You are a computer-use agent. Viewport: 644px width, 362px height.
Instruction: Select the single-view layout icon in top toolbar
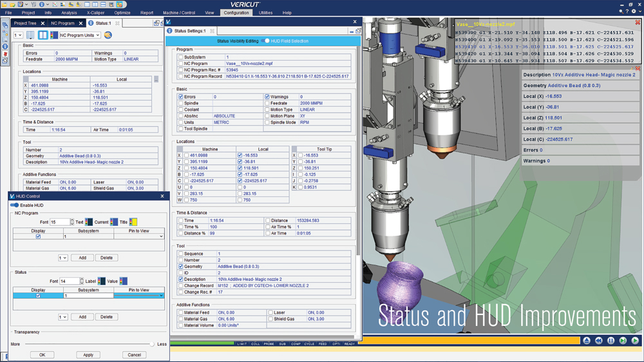click(87, 5)
